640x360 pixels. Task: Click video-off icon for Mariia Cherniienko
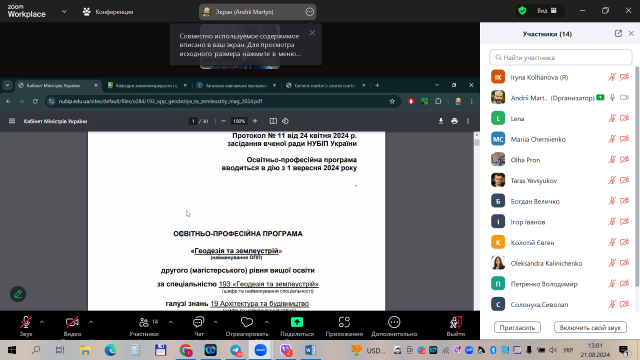click(x=624, y=139)
